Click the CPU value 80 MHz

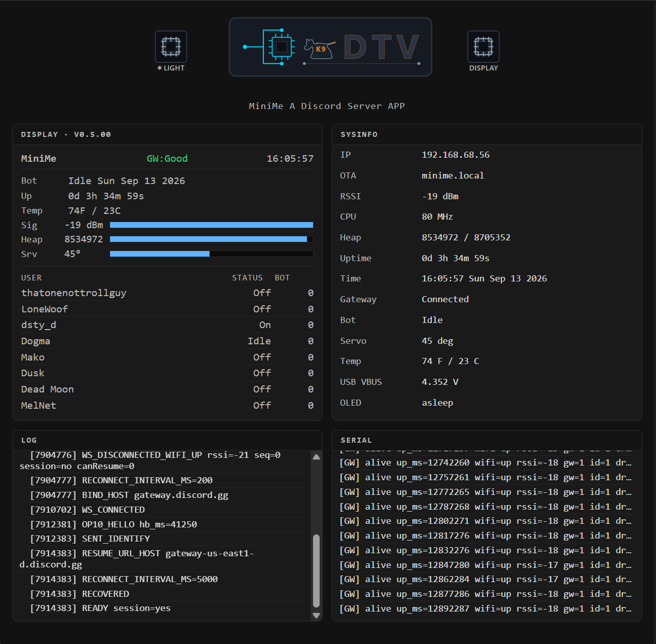point(437,217)
